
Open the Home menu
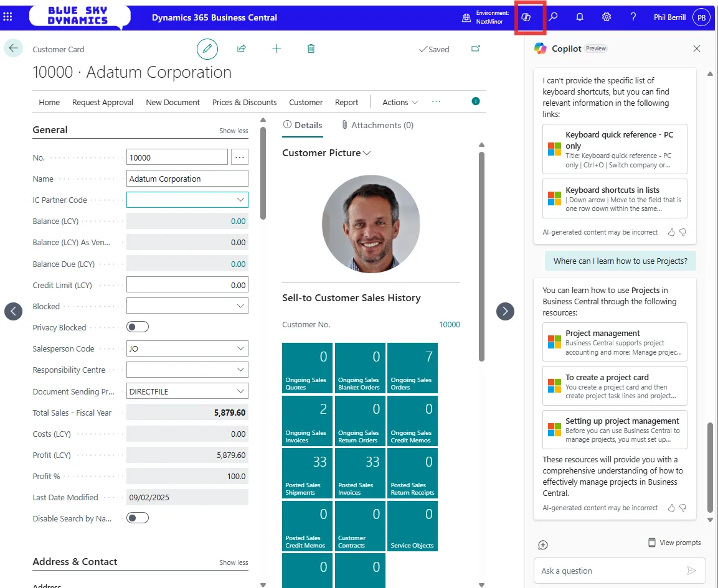[x=49, y=103]
